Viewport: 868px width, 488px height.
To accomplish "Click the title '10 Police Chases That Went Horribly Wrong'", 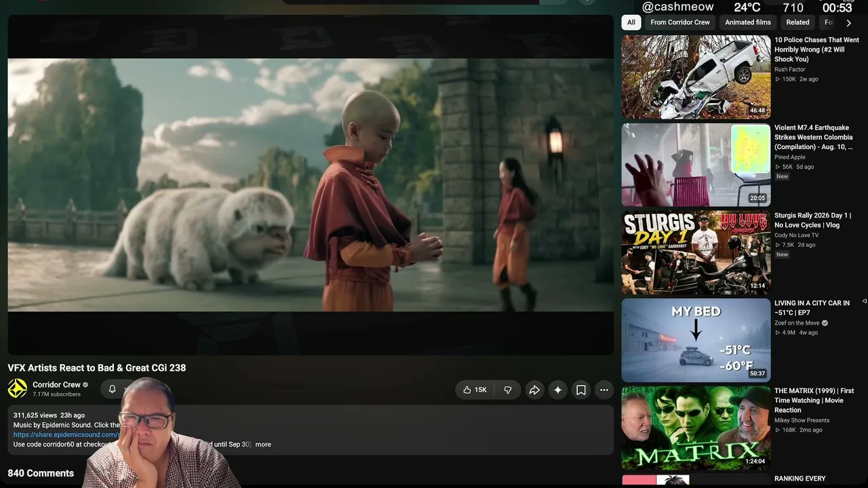I will pos(816,49).
